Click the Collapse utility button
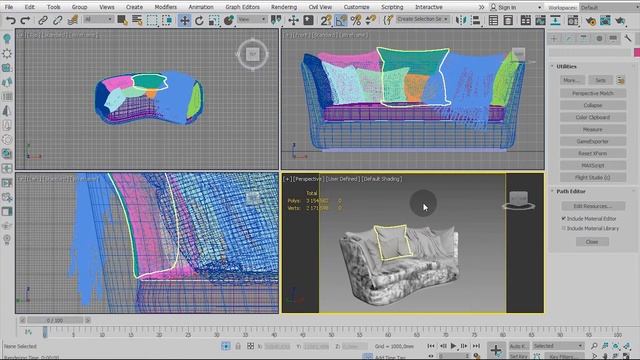The image size is (640, 360). (593, 105)
